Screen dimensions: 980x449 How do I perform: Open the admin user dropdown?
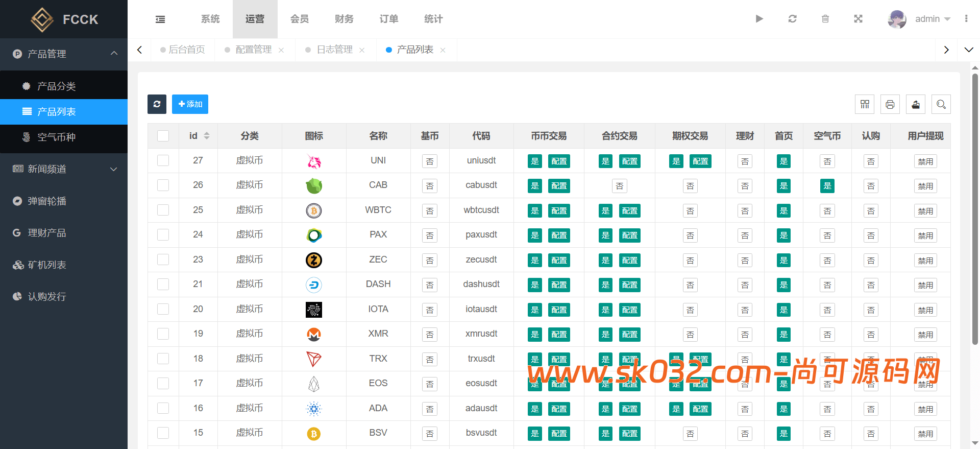(x=933, y=19)
